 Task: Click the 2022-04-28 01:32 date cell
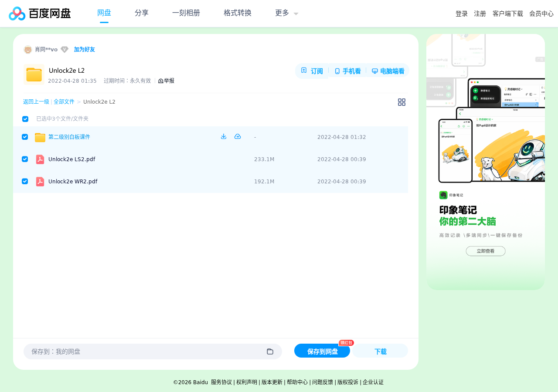point(342,137)
